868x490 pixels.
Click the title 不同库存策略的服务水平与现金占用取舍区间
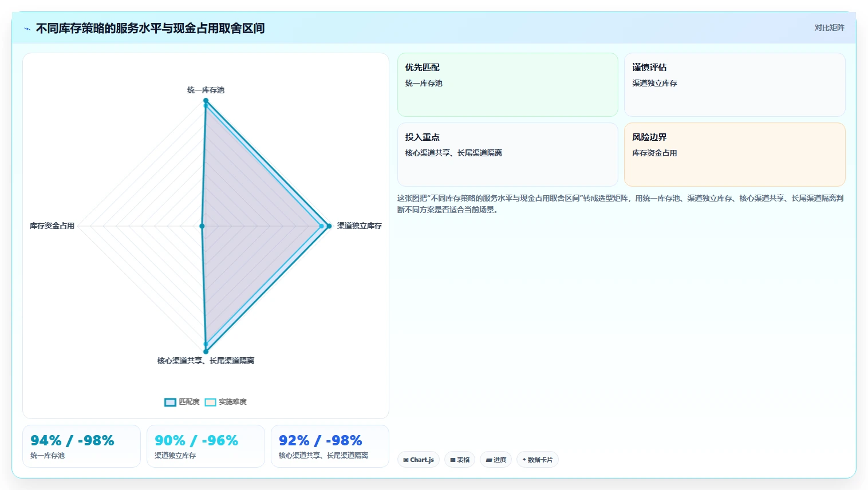(x=151, y=29)
